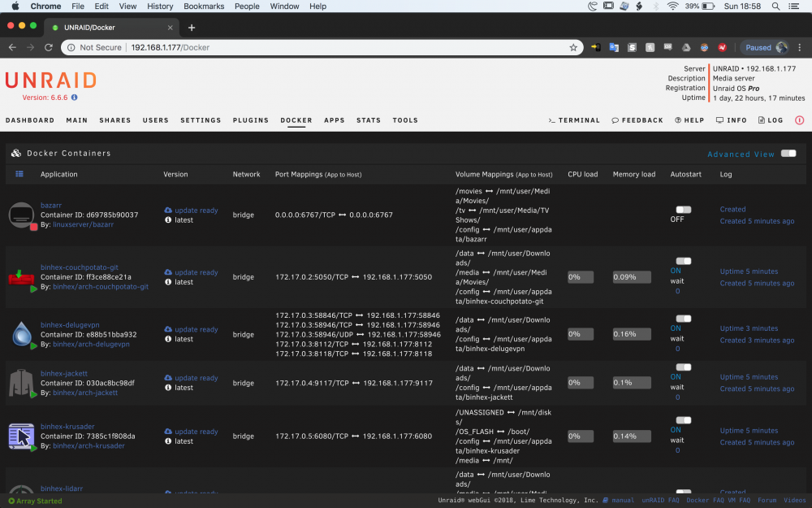This screenshot has width=812, height=508.
Task: Reload the page in Chrome
Action: pos(49,48)
